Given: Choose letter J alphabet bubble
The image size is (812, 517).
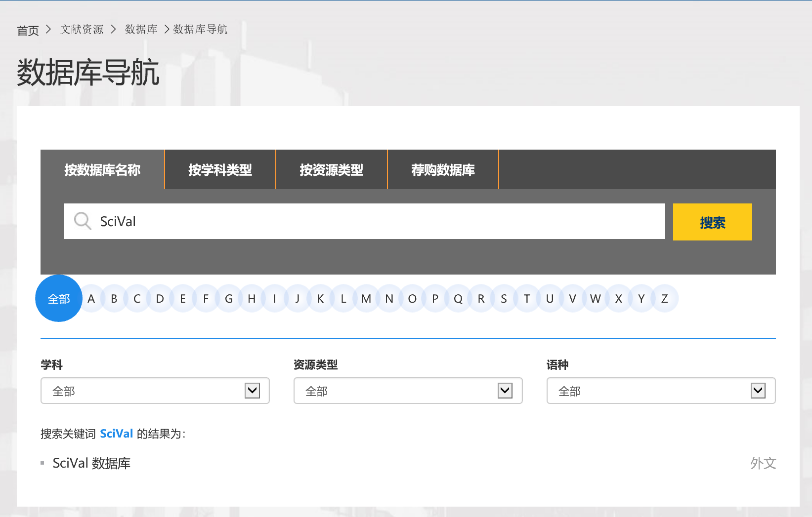Looking at the screenshot, I should click(298, 299).
